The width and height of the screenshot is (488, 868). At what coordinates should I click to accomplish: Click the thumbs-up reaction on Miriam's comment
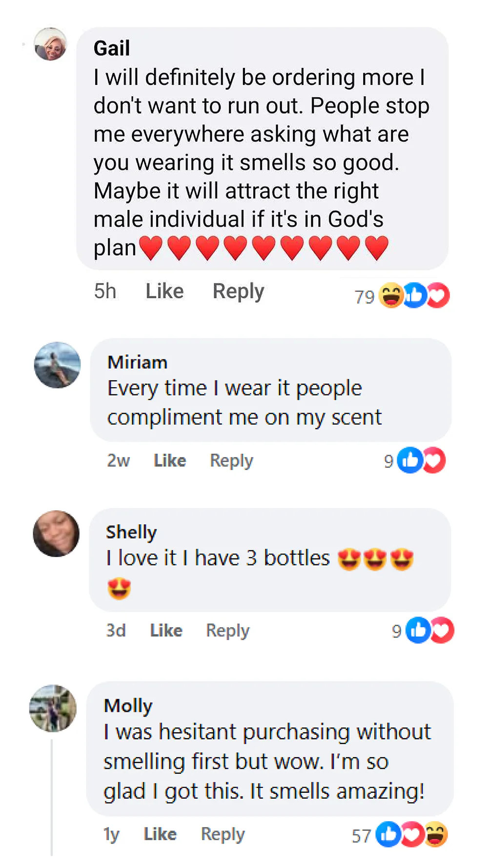(x=409, y=460)
